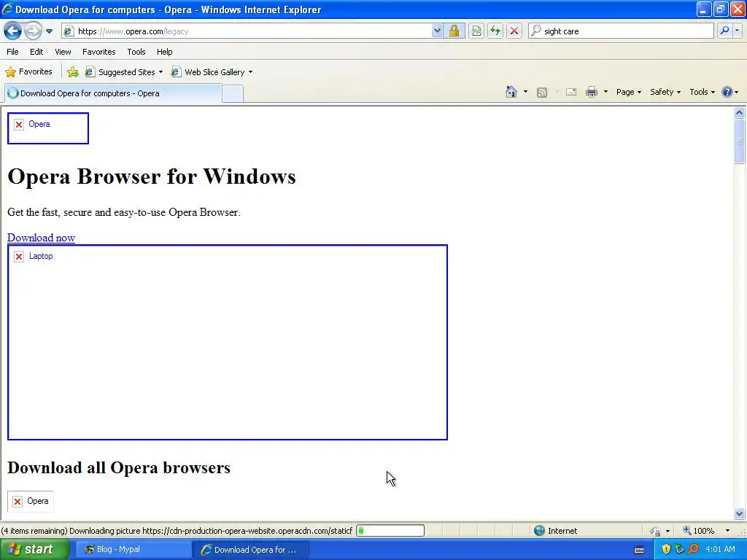
Task: Open the File menu
Action: click(12, 52)
